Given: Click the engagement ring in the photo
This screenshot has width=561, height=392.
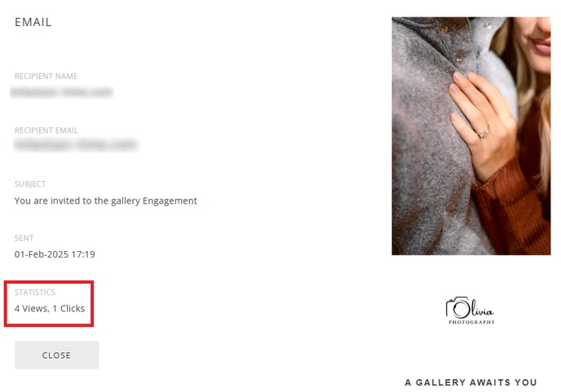Looking at the screenshot, I should click(484, 133).
